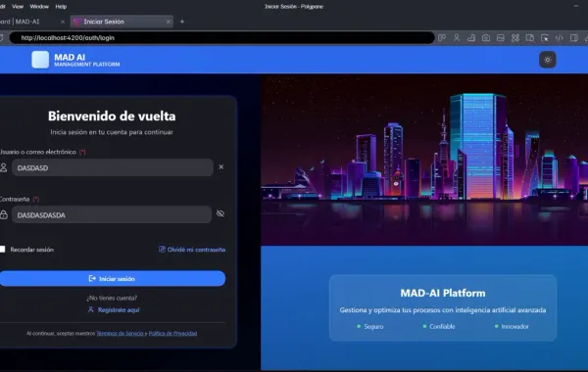Click the neon city skyline image
588x372 pixels.
pyautogui.click(x=424, y=160)
